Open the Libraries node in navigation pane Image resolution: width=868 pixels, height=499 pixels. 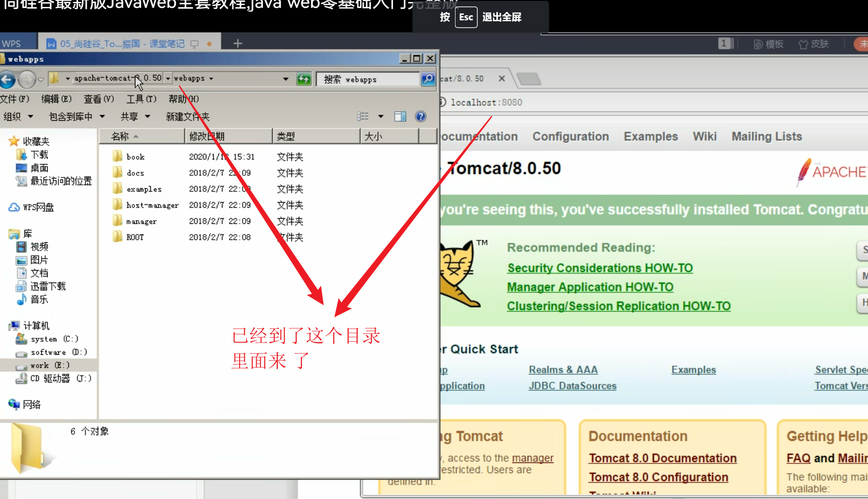20,234
